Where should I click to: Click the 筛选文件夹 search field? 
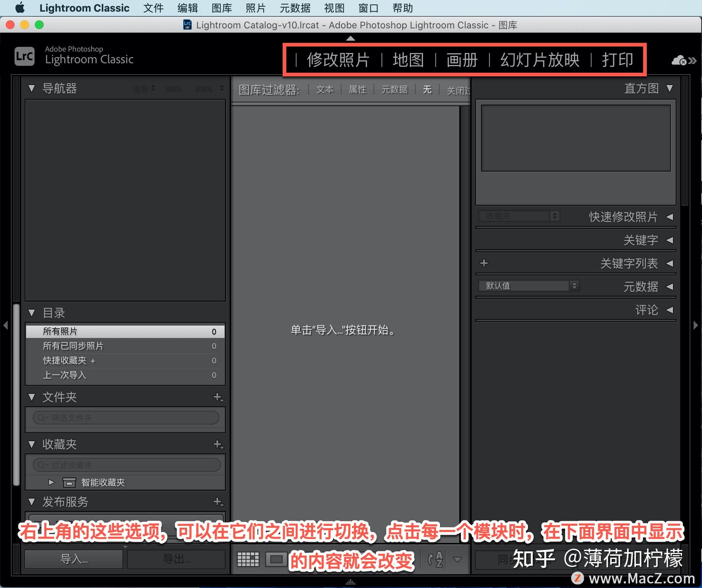[126, 418]
